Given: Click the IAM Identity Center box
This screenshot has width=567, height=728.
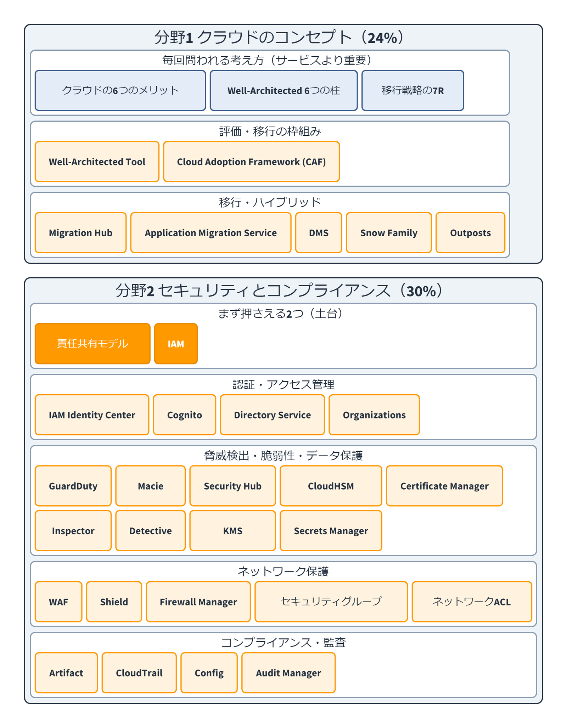Looking at the screenshot, I should pos(92,415).
